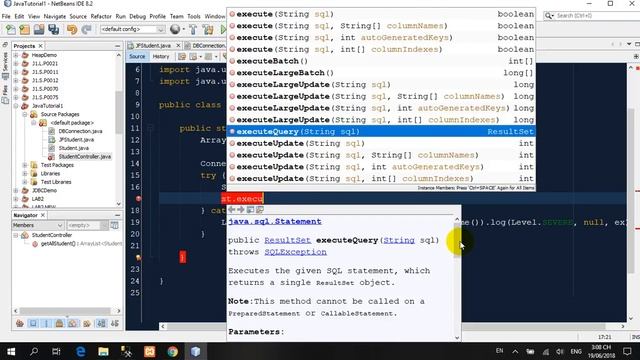Toggle show inherited members in Navigator
Screen dimensions: 640x360
pyautogui.click(x=20, y=324)
